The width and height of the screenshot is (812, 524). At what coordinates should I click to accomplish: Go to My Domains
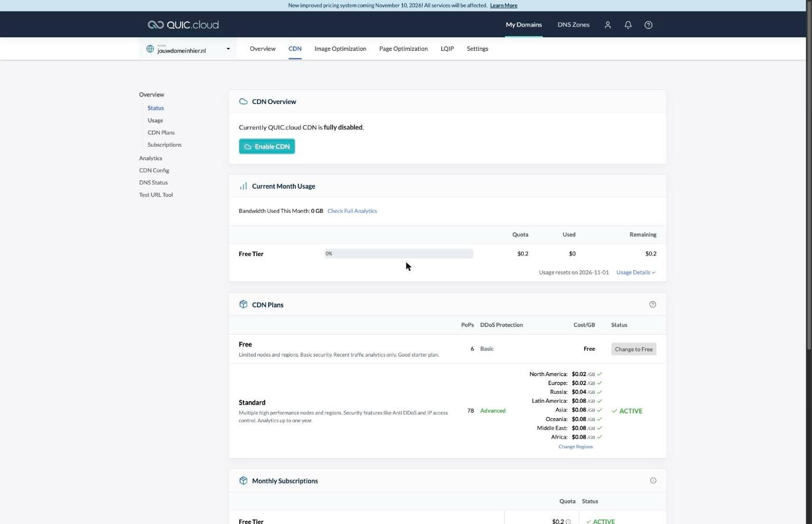(524, 25)
